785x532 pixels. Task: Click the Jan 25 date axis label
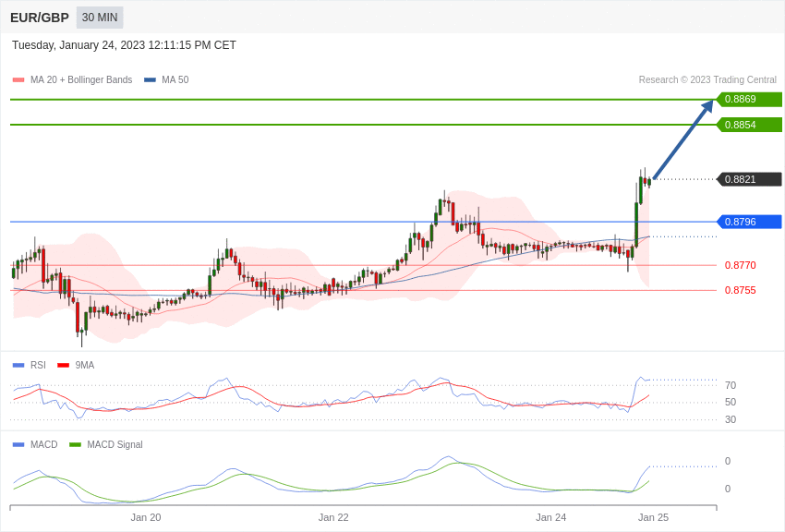(653, 517)
